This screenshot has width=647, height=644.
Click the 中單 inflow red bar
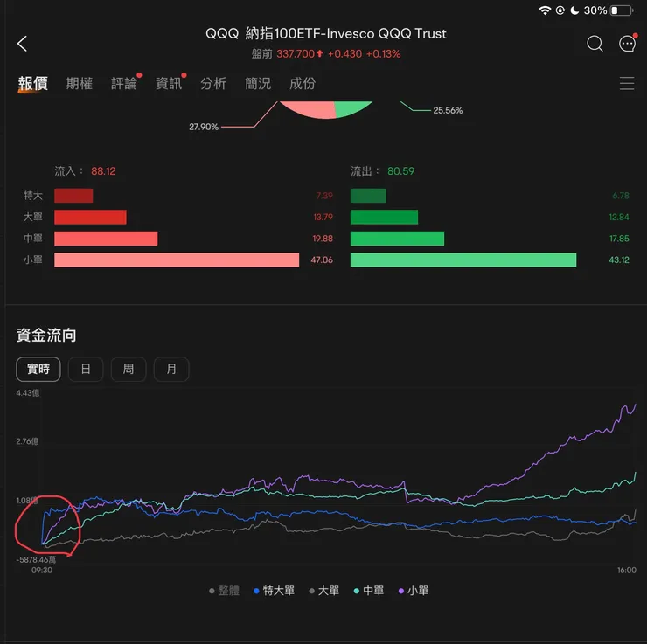point(106,239)
